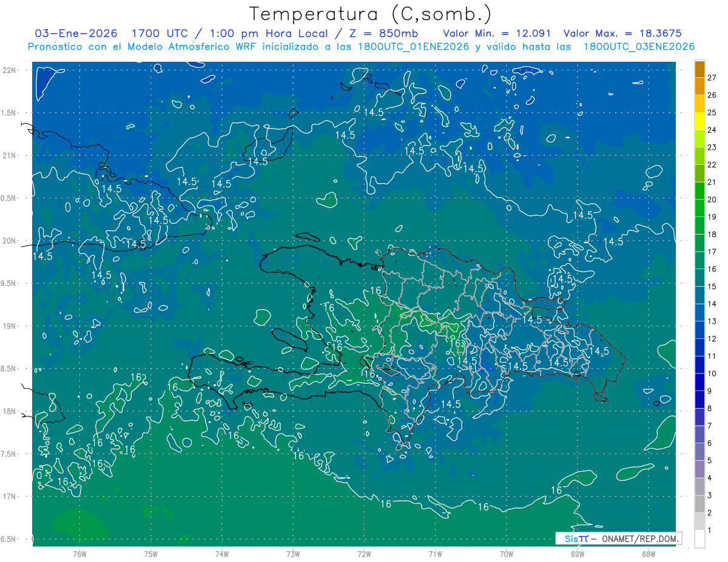The height and width of the screenshot is (562, 728).
Task: Click the title "Temperatura (C,somb.)"
Action: tap(371, 15)
